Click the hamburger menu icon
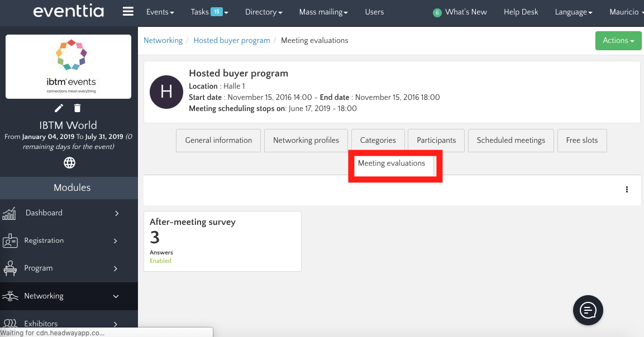This screenshot has width=644, height=337. 128,12
